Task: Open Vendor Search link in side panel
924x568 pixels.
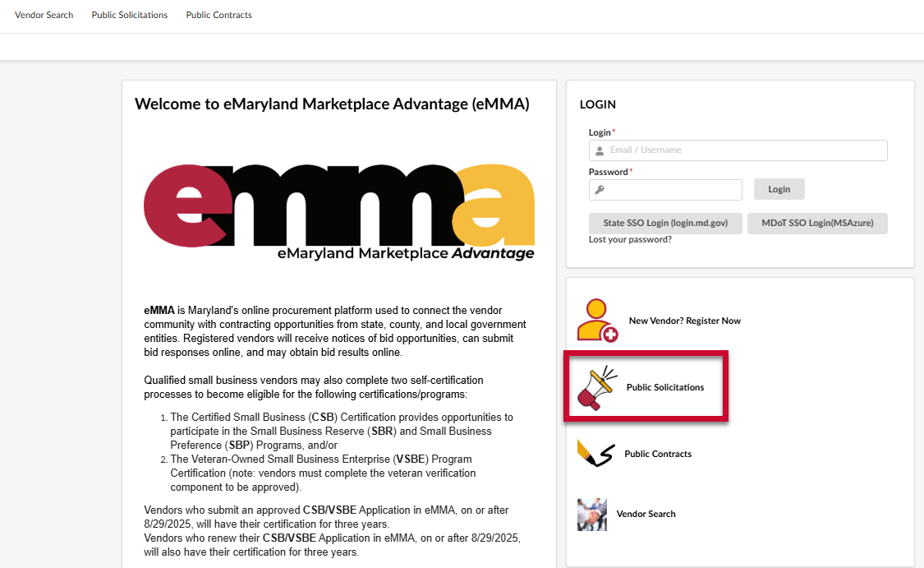Action: [x=646, y=514]
